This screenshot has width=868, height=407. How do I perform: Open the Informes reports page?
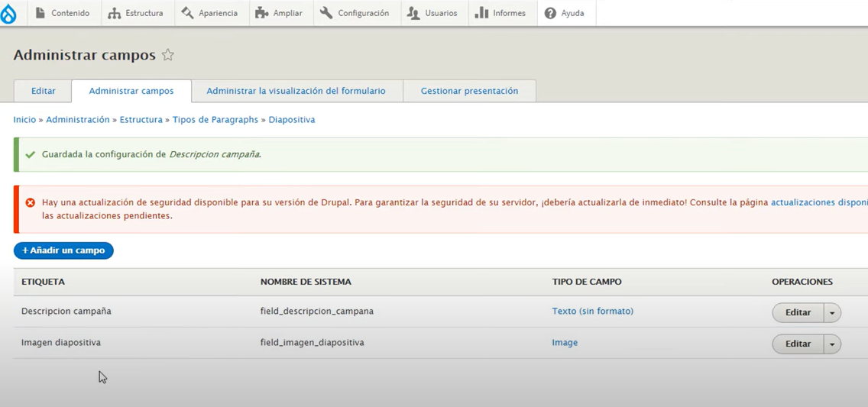pos(502,13)
